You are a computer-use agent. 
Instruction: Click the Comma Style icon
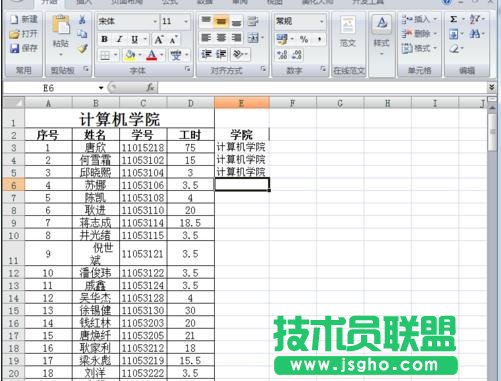click(319, 39)
